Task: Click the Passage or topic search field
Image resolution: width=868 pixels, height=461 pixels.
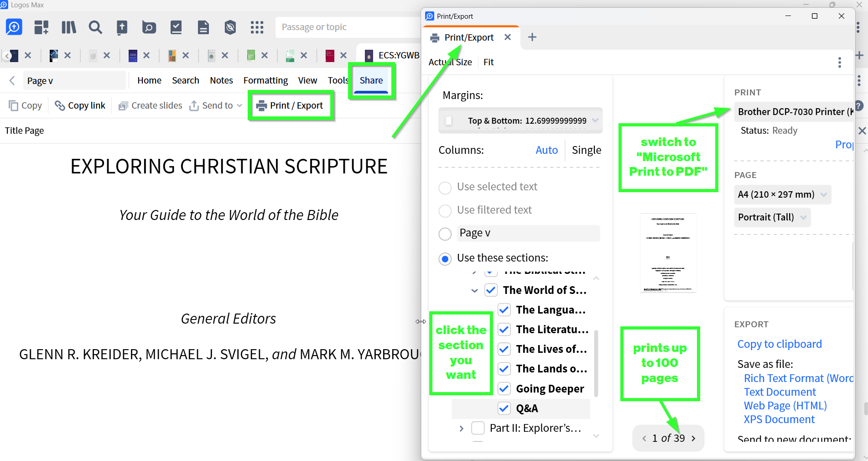Action: pyautogui.click(x=348, y=27)
